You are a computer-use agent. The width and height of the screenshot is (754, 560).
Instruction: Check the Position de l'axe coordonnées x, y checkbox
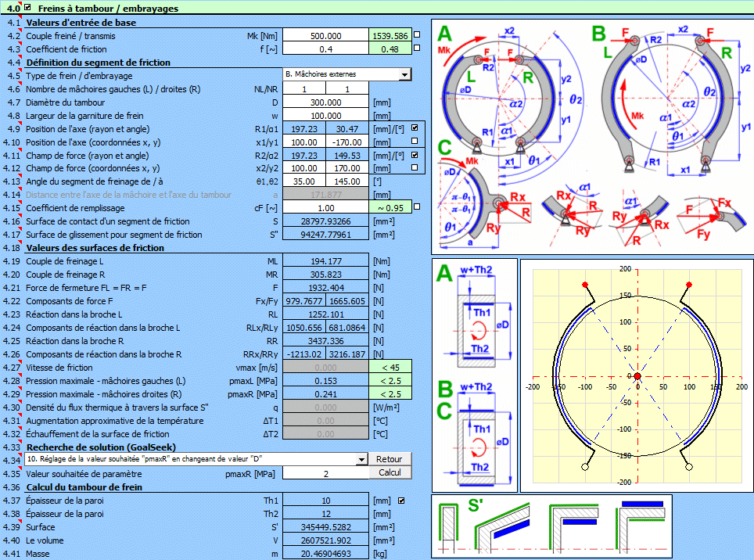pos(415,142)
